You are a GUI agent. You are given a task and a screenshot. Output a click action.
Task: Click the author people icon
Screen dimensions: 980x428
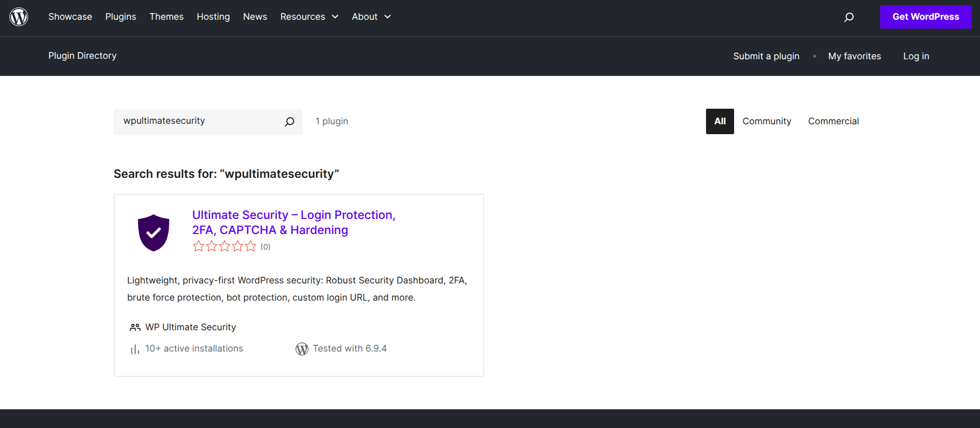(x=135, y=327)
